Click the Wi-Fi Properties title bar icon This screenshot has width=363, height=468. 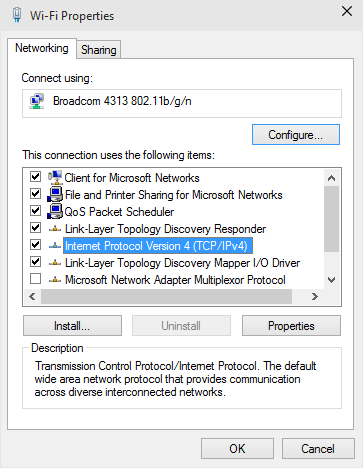[17, 15]
